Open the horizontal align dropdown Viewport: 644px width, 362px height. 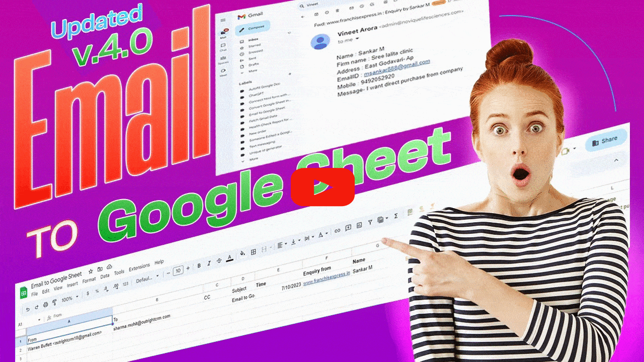(282, 245)
